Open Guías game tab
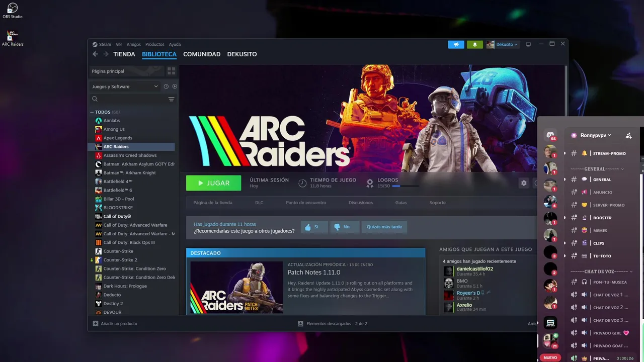644x362 pixels. (x=401, y=203)
